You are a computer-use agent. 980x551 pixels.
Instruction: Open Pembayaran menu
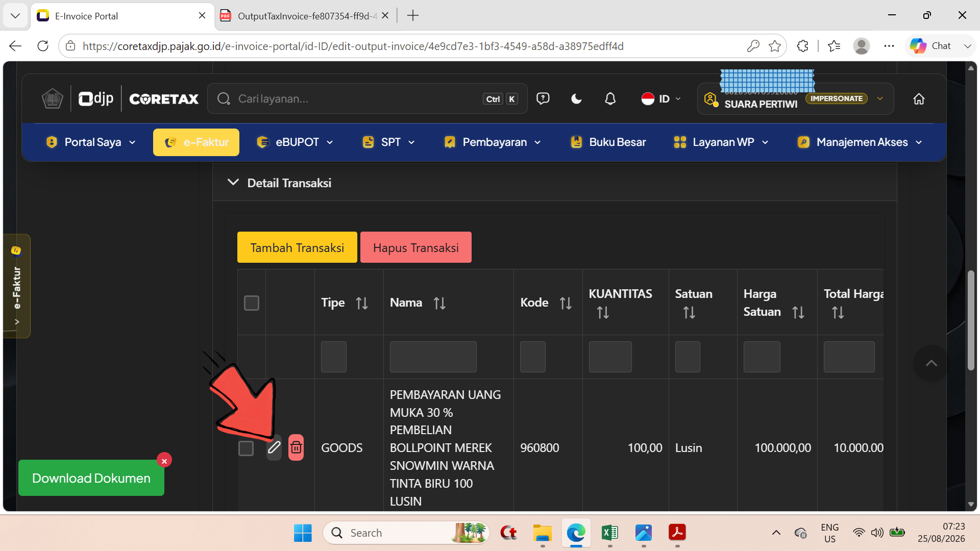[x=493, y=142]
